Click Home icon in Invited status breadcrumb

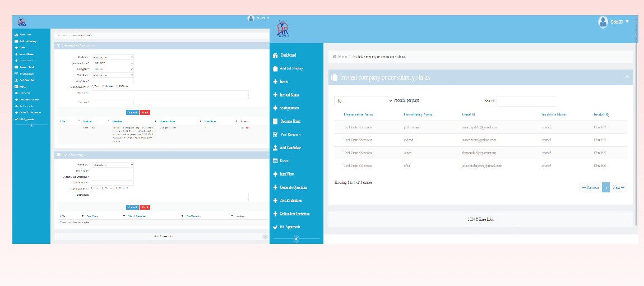(334, 56)
